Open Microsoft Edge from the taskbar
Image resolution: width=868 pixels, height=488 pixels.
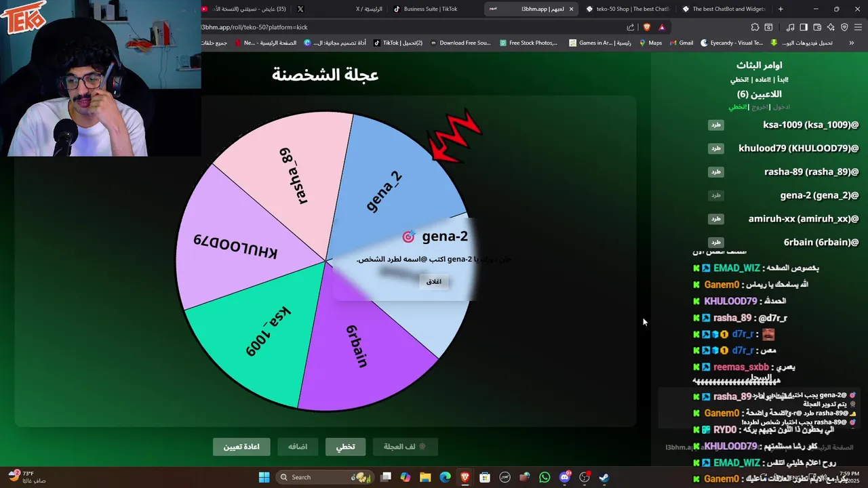[445, 477]
